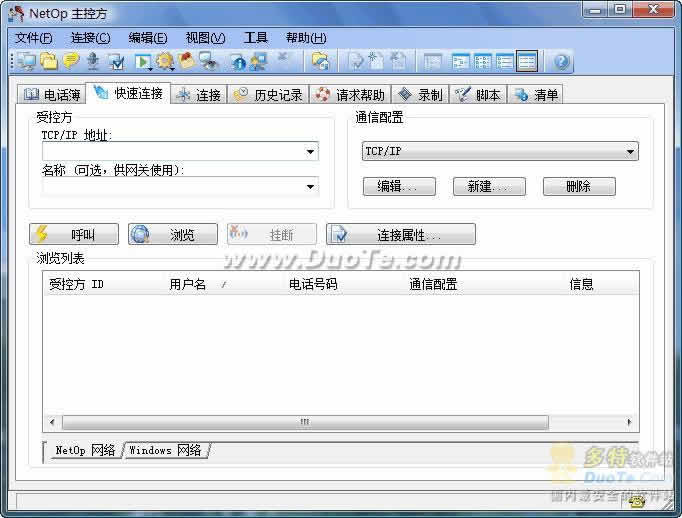Open the 帮助(H) menu

306,38
